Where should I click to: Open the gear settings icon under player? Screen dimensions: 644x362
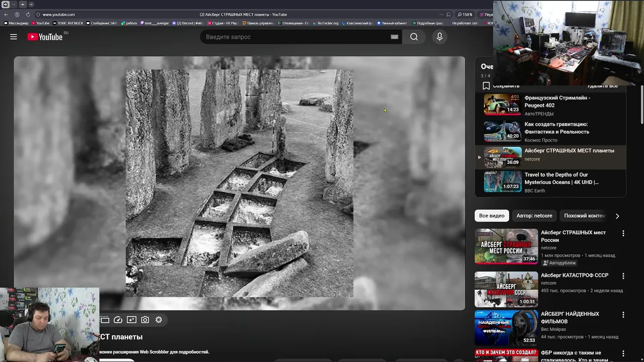(x=158, y=320)
